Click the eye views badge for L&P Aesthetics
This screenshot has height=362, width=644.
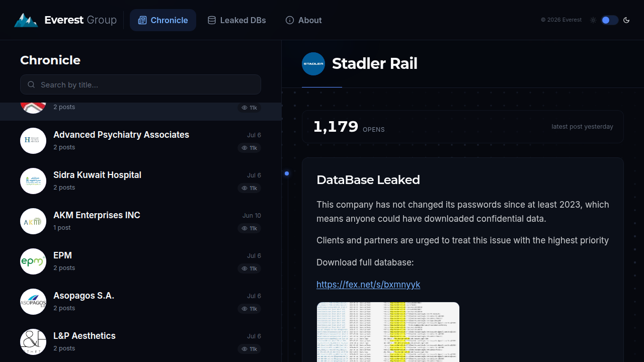point(250,349)
